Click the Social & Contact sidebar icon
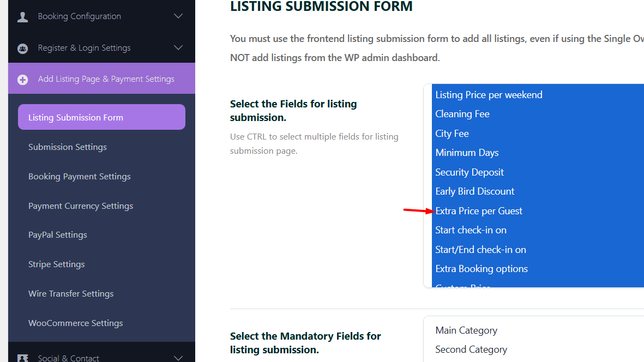644x362 pixels. 23,358
